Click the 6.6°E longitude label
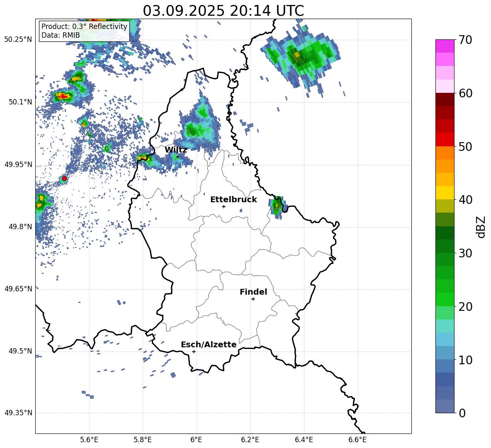Viewport: 491px width, 448px height. pos(357,440)
